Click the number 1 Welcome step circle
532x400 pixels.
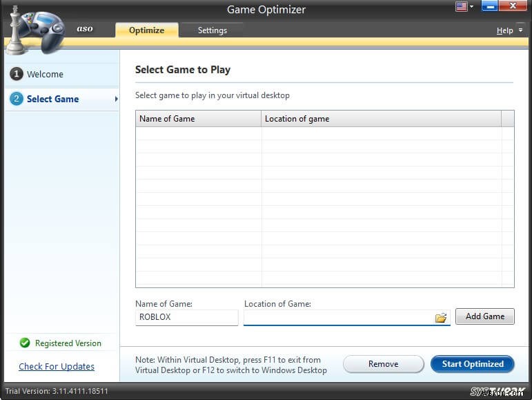click(x=16, y=75)
